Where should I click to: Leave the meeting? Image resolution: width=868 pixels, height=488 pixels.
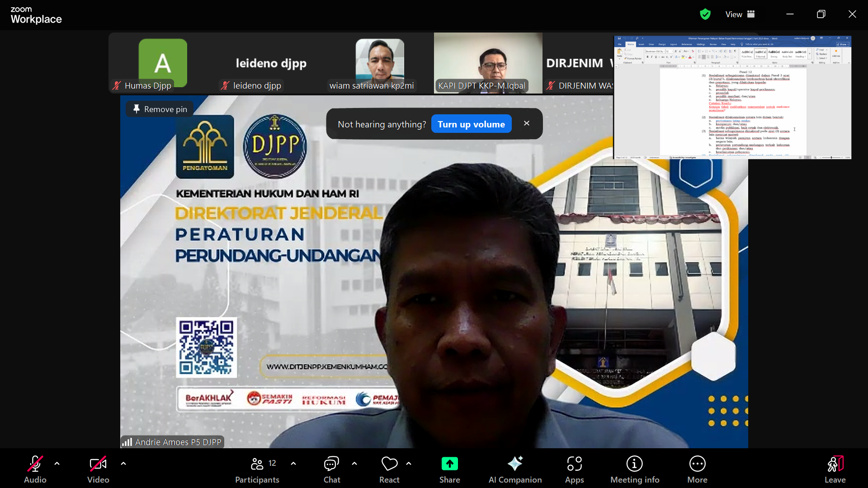[x=835, y=469]
